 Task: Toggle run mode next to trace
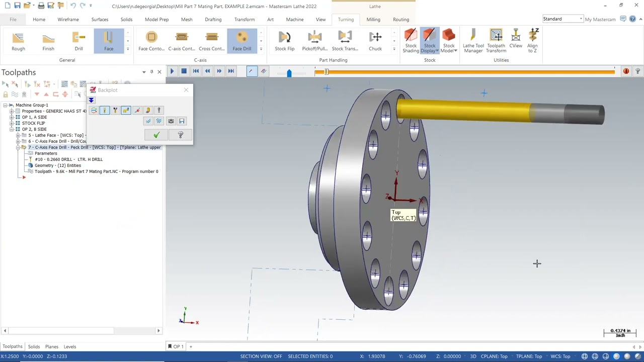click(x=263, y=71)
